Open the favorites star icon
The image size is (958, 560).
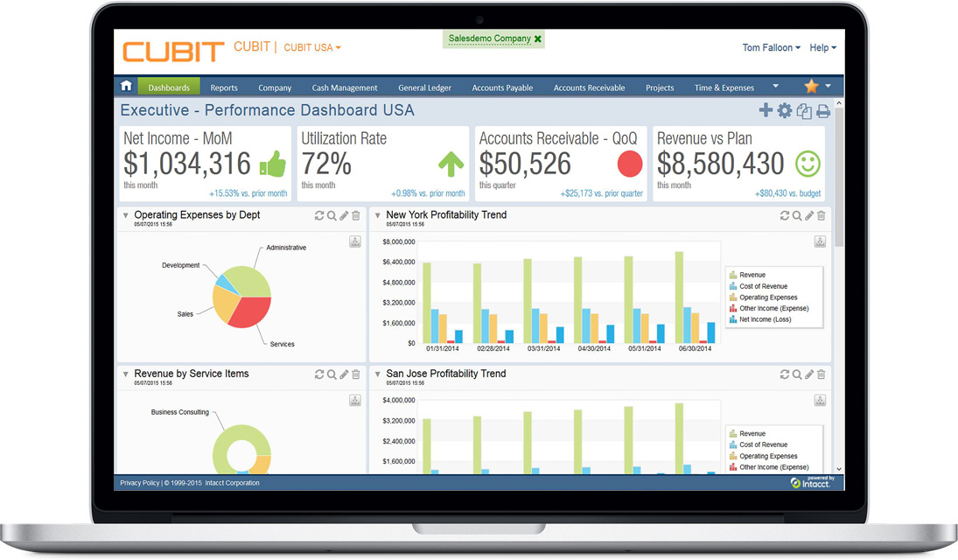[811, 87]
